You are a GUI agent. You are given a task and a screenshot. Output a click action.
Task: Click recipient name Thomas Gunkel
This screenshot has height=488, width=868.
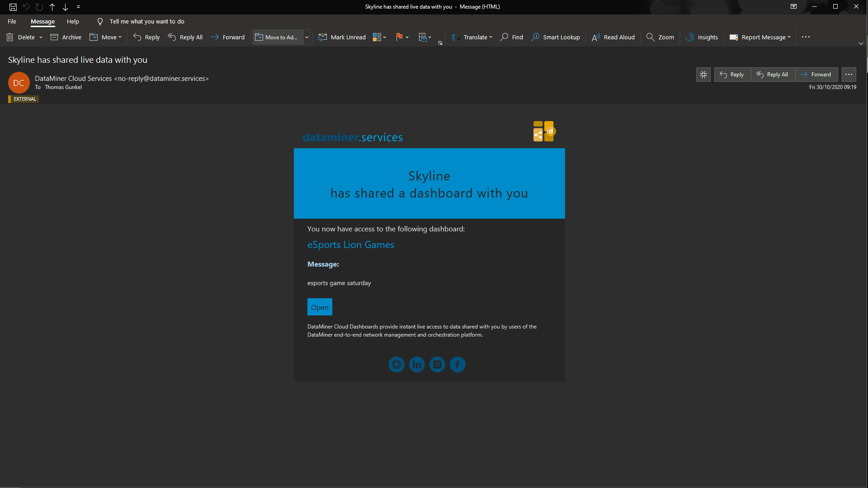click(x=63, y=87)
